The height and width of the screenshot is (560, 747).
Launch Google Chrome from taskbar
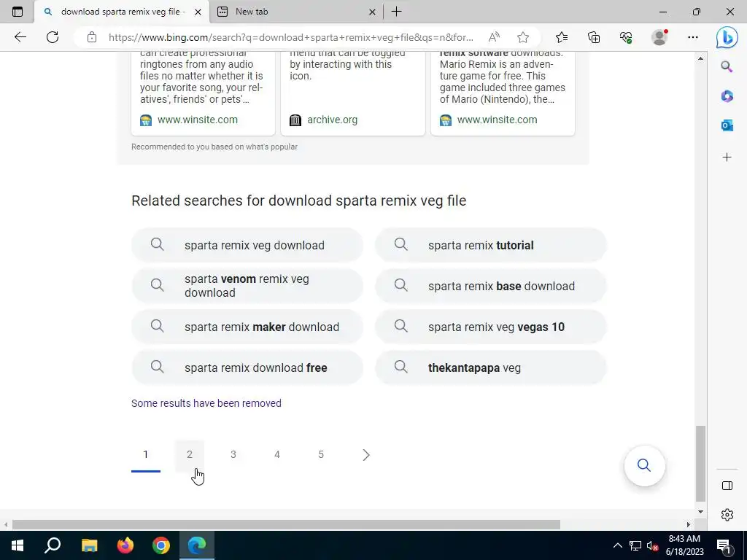(x=161, y=545)
